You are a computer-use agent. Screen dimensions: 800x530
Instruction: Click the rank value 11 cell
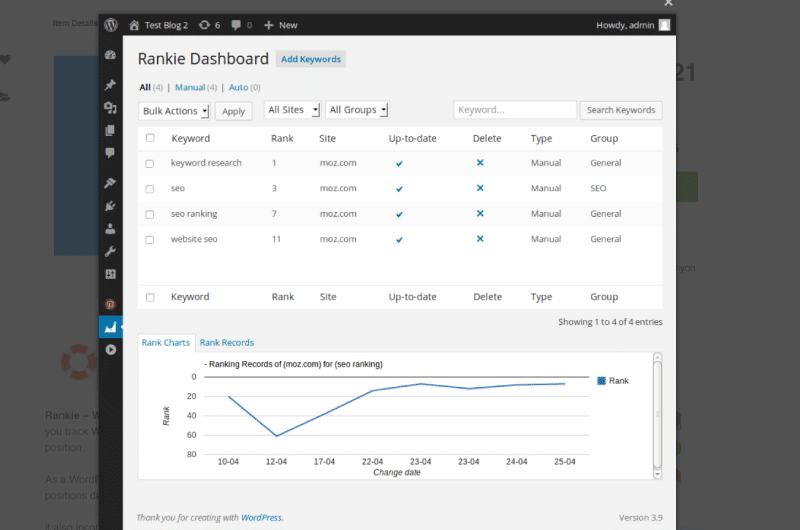[276, 239]
